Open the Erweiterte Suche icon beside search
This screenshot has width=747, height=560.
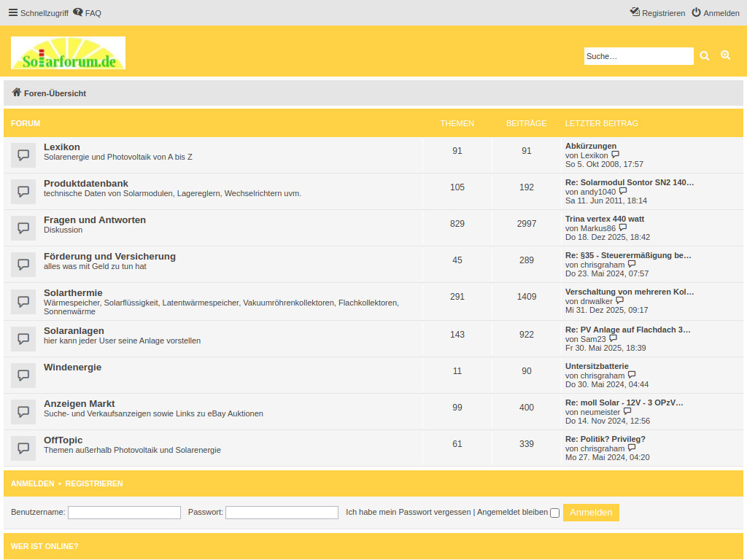(725, 55)
